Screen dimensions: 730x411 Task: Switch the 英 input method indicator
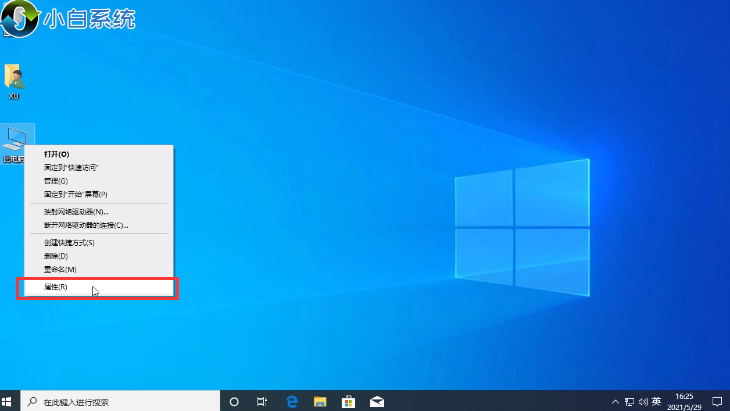[656, 401]
